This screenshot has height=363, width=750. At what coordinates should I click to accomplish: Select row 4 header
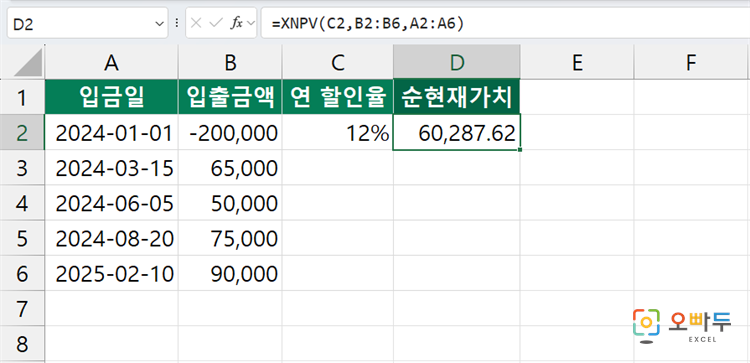[22, 203]
